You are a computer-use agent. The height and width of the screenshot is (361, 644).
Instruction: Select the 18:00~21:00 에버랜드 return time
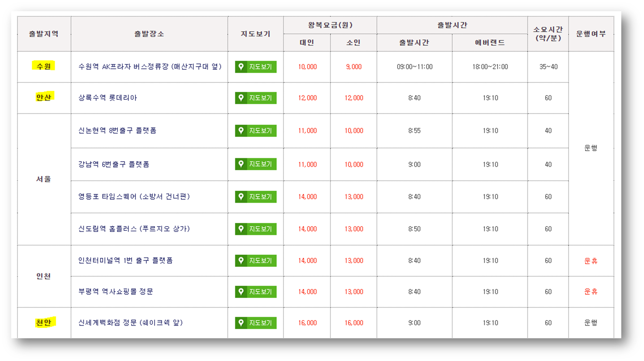pyautogui.click(x=490, y=67)
